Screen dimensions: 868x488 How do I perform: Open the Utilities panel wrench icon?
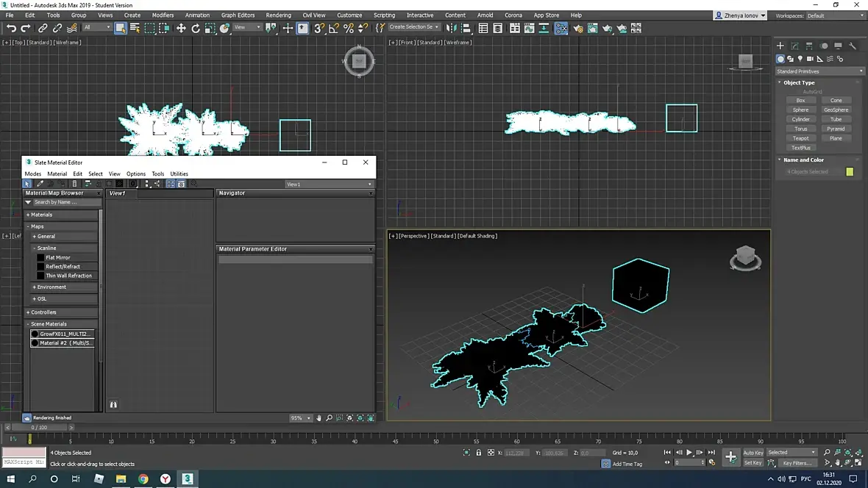tap(853, 46)
